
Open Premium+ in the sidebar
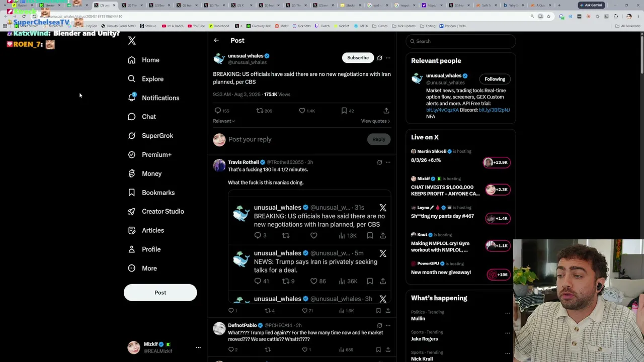(x=149, y=155)
